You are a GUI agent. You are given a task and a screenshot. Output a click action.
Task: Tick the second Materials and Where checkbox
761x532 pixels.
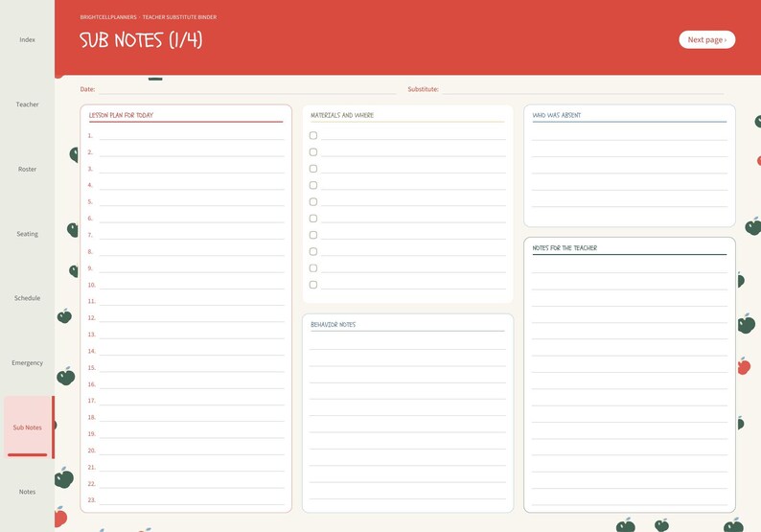pyautogui.click(x=313, y=151)
